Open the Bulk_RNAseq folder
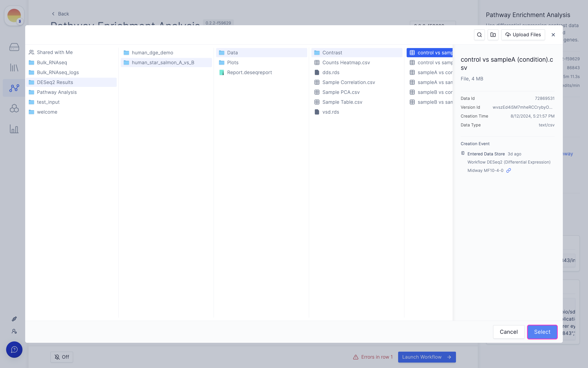The height and width of the screenshot is (368, 588). (x=71, y=63)
